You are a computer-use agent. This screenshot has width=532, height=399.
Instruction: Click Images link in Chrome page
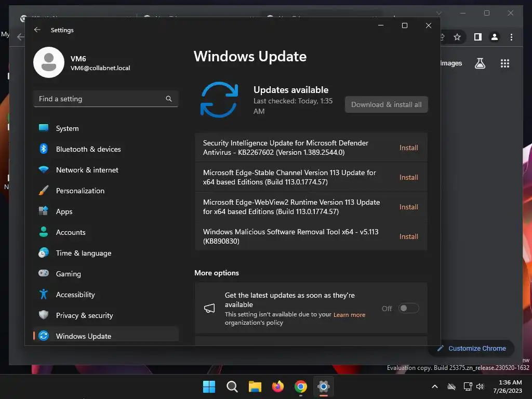[451, 63]
